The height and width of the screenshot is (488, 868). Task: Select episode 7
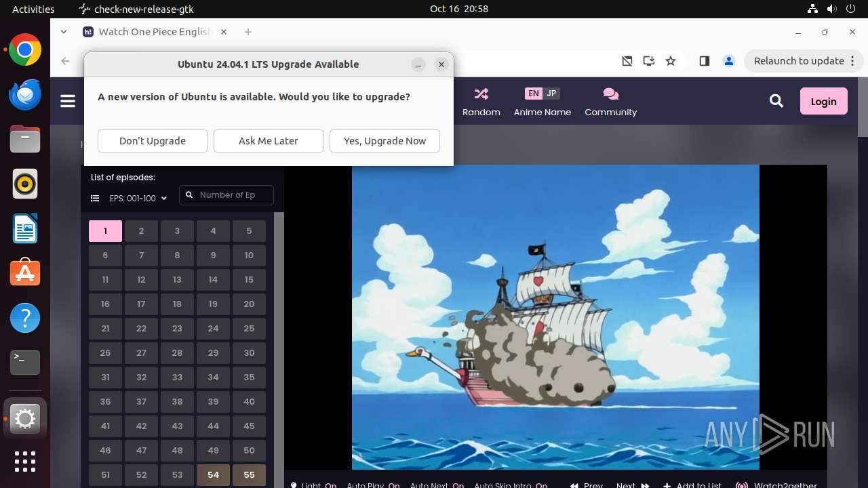pos(141,256)
